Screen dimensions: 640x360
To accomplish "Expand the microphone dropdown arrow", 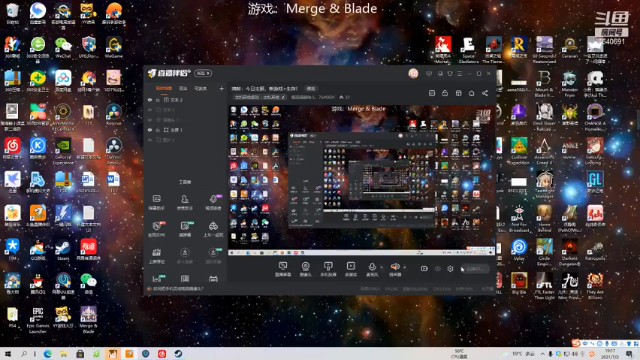I will pos(382,268).
